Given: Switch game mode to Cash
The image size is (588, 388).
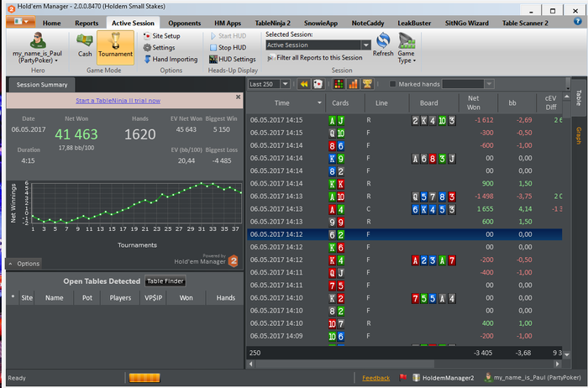Looking at the screenshot, I should click(85, 45).
